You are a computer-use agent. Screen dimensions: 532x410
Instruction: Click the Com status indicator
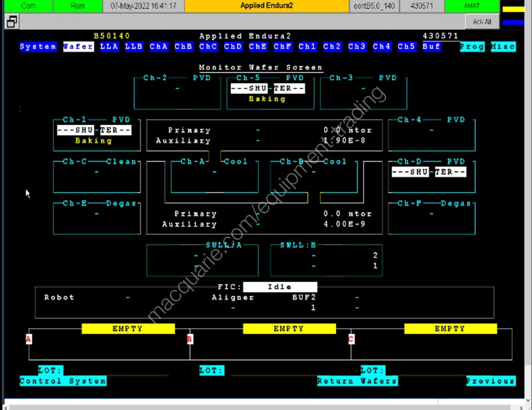[x=28, y=6]
